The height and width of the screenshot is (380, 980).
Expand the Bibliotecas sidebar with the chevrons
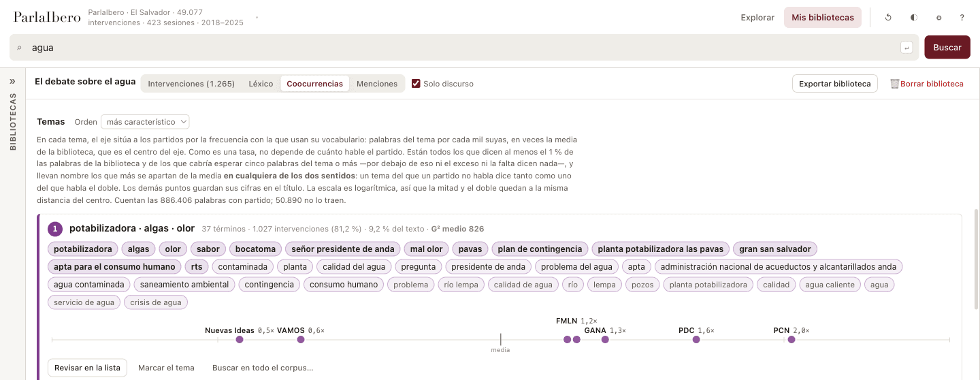(x=12, y=81)
